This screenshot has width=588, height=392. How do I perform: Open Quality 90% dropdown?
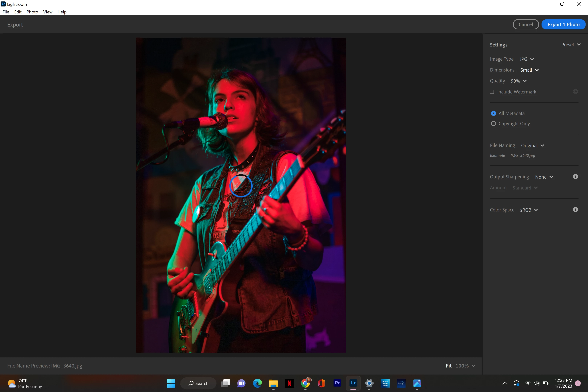(x=518, y=81)
